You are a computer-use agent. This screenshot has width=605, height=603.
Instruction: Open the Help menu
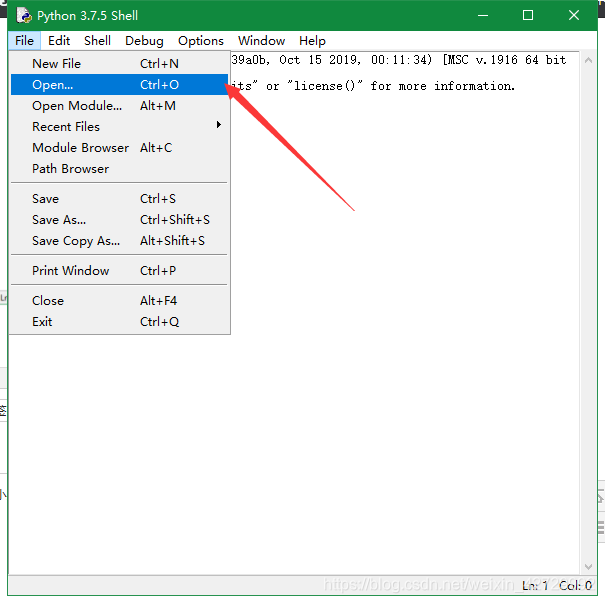(312, 41)
